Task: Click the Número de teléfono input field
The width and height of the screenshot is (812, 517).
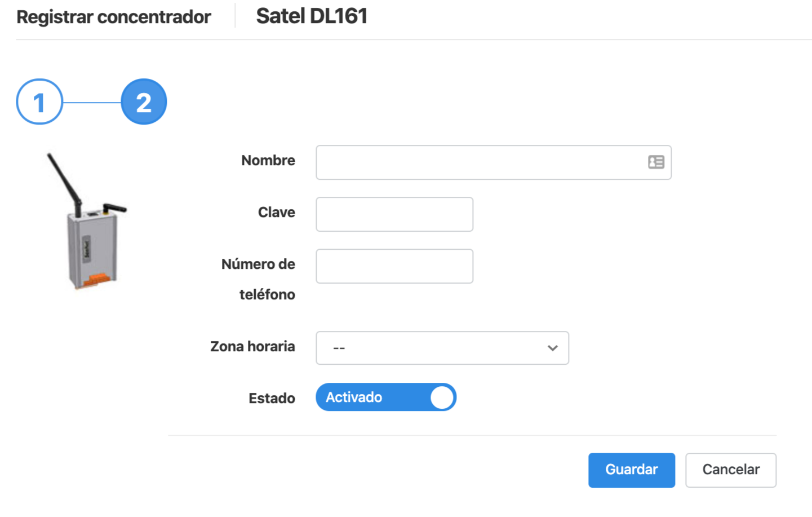Action: pyautogui.click(x=394, y=266)
